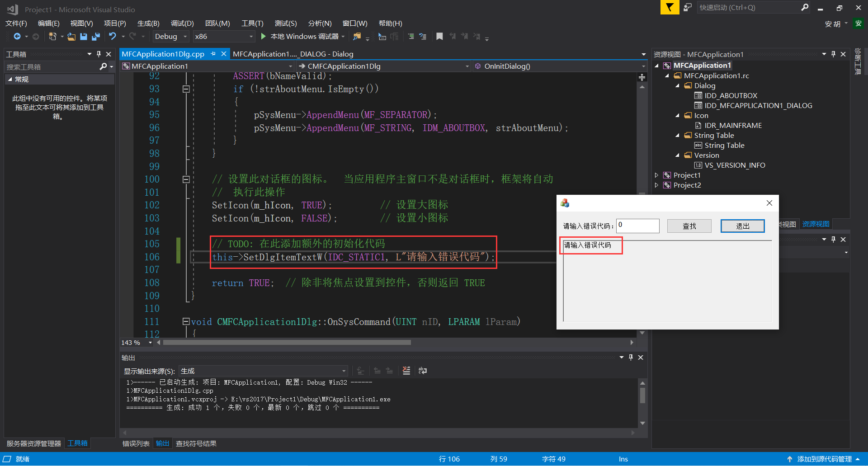
Task: Toggle a bookmark on the current line
Action: click(x=439, y=37)
